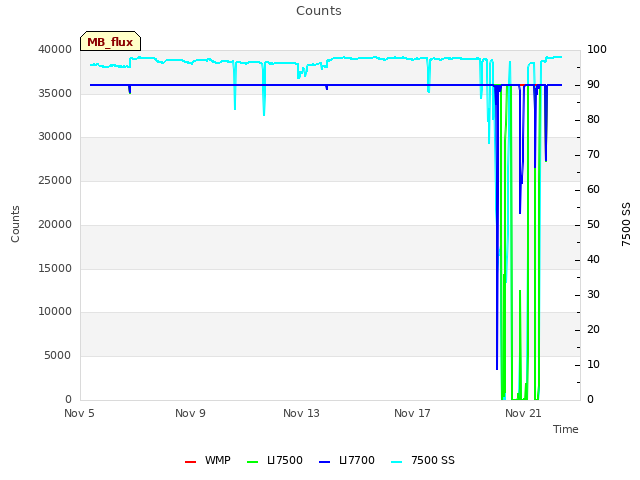This screenshot has height=480, width=640.
Task: Click the 40000 left axis tick label
Action: click(x=55, y=49)
